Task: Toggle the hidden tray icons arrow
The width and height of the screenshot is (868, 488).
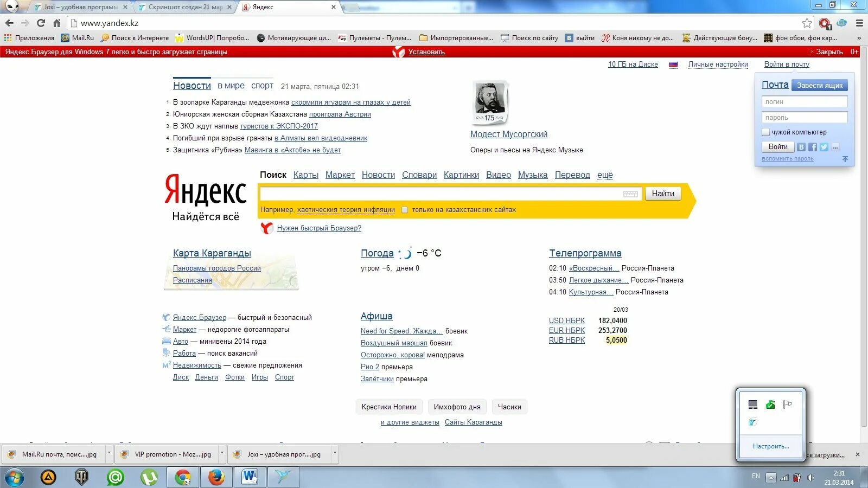Action: [x=771, y=478]
